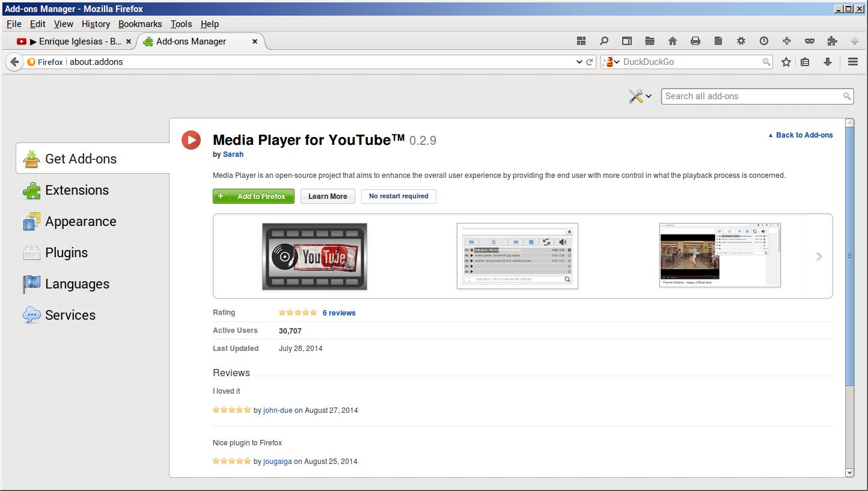Open History via the clock icon

tap(764, 41)
